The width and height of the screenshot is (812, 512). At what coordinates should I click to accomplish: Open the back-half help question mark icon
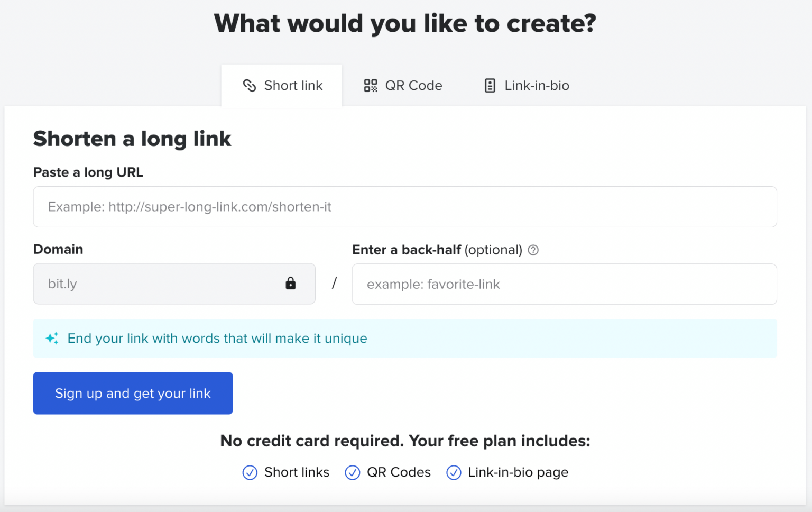(533, 250)
